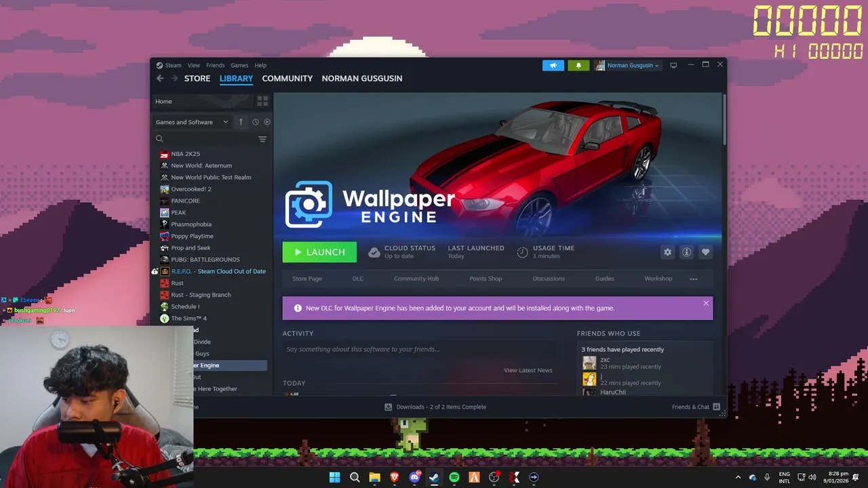Go back with the navigation arrow

[160, 79]
